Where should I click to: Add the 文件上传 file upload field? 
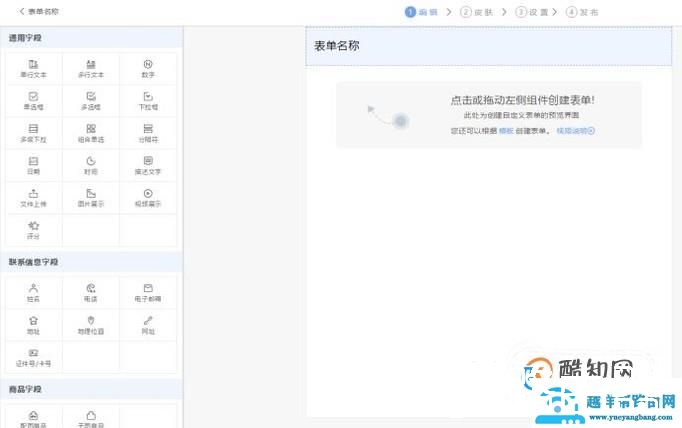(x=33, y=198)
